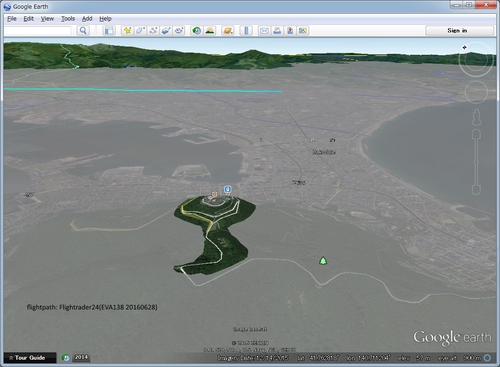This screenshot has height=367, width=500.
Task: Click the move joystick circle control
Action: coord(476,92)
